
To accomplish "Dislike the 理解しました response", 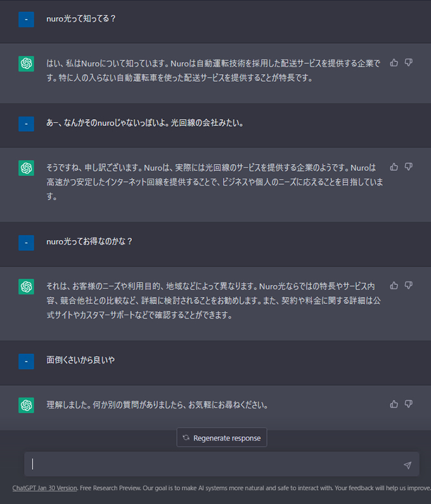I will pos(408,404).
